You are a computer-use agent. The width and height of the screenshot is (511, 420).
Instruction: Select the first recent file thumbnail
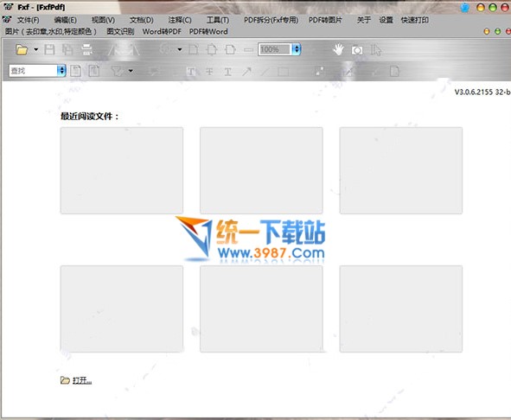point(122,170)
